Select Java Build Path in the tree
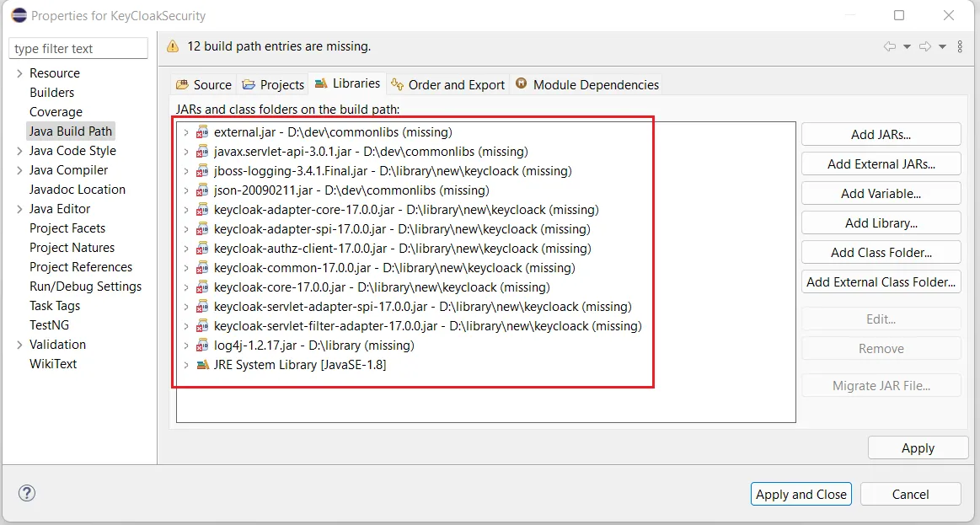The image size is (980, 525). point(71,131)
